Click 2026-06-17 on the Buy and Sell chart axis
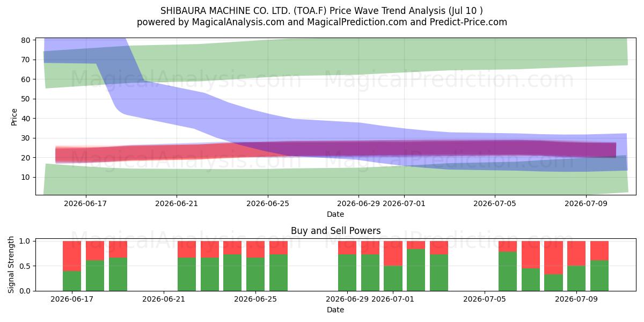The image size is (644, 322). (72, 299)
